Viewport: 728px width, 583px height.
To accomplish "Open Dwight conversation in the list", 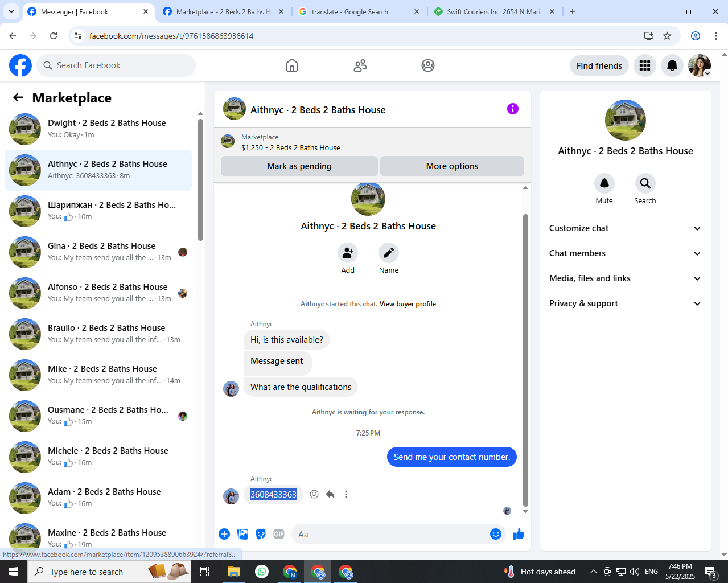I will click(x=98, y=129).
